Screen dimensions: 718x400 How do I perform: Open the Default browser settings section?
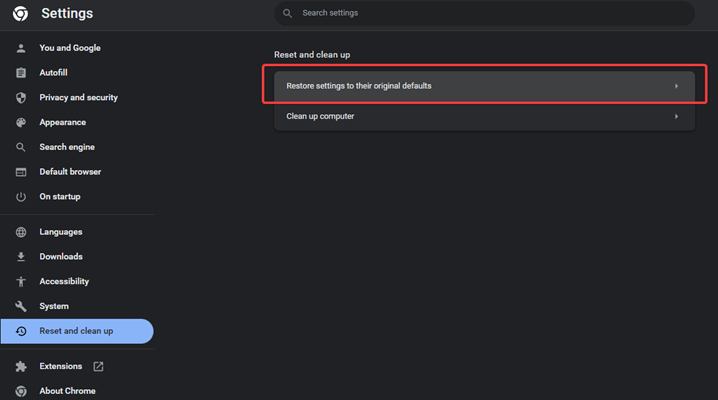click(70, 172)
